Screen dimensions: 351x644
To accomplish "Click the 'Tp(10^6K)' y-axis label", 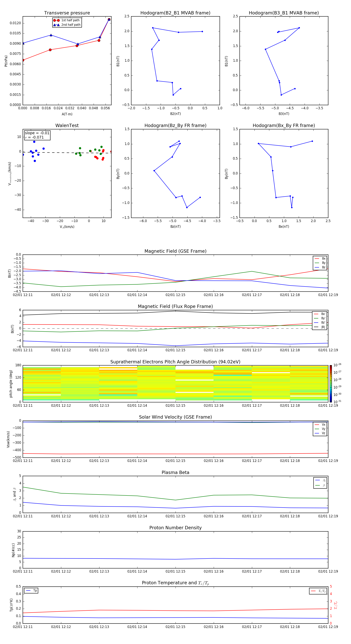I will pyautogui.click(x=11, y=605).
